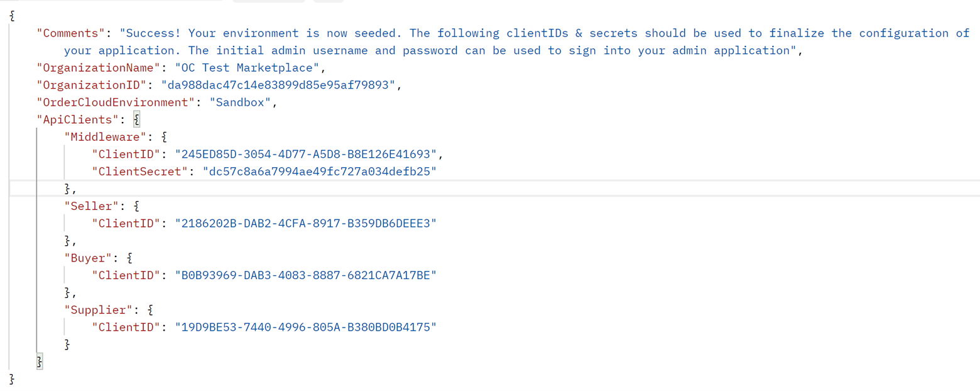Image resolution: width=980 pixels, height=391 pixels.
Task: Click the "Buyer" key
Action: click(89, 258)
